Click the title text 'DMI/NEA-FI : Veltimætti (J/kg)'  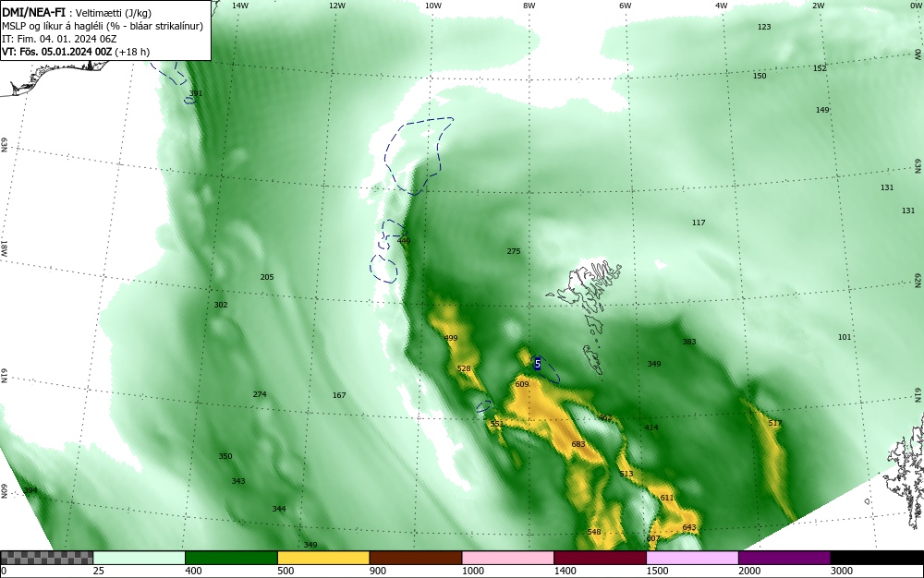77,13
